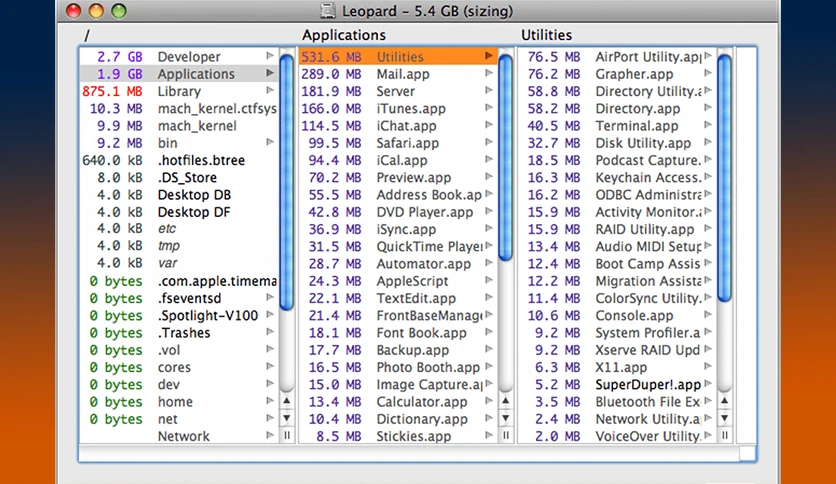Select TextEdit.app row
The width and height of the screenshot is (836, 484).
[x=398, y=298]
